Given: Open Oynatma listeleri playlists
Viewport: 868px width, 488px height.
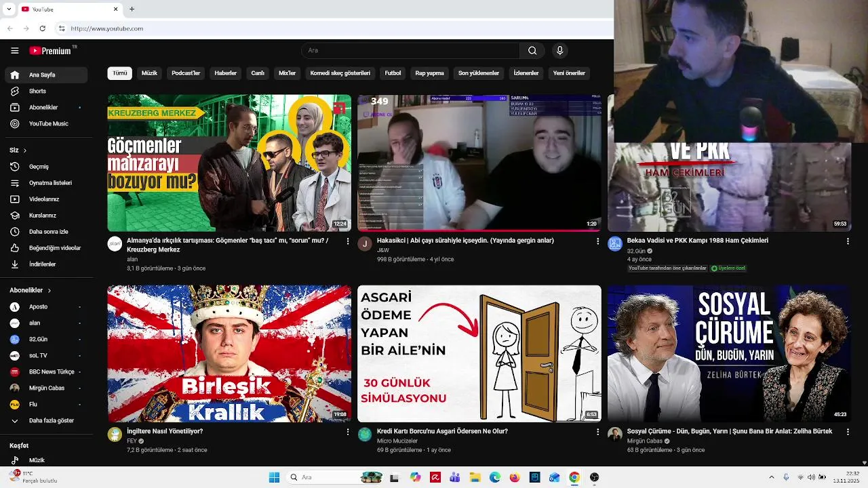Looking at the screenshot, I should click(x=46, y=183).
